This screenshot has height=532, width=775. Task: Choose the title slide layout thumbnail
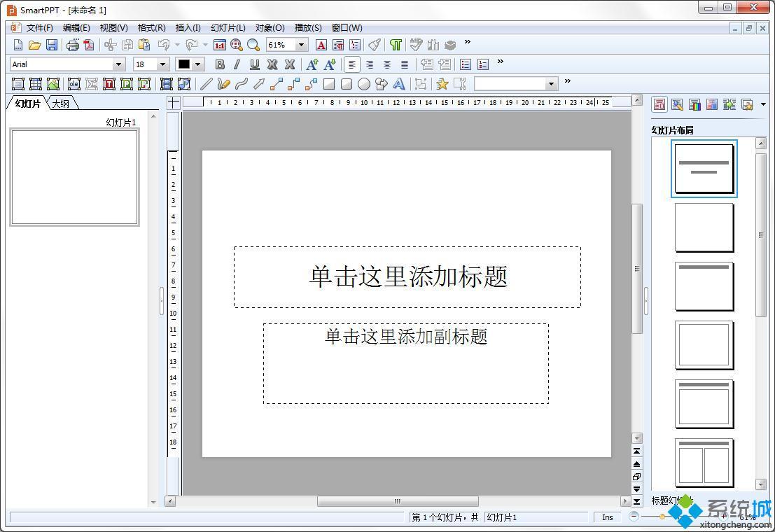click(704, 169)
